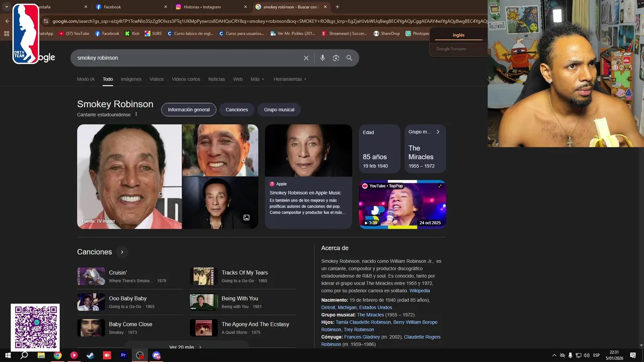This screenshot has height=362, width=644.
Task: Expand Canciones section arrow
Action: point(122,252)
